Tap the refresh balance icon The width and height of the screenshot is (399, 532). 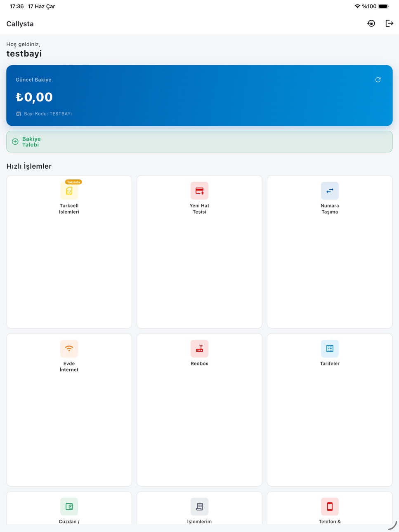378,80
